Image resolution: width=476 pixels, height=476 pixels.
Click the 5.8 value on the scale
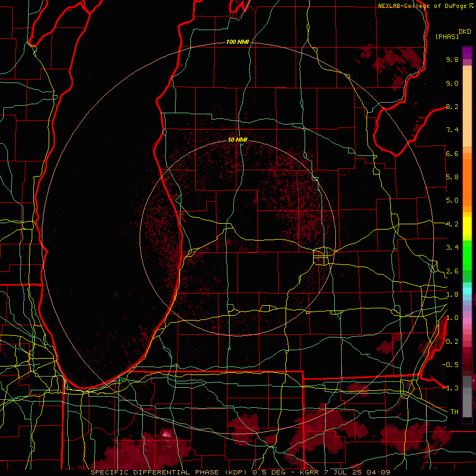pos(452,177)
